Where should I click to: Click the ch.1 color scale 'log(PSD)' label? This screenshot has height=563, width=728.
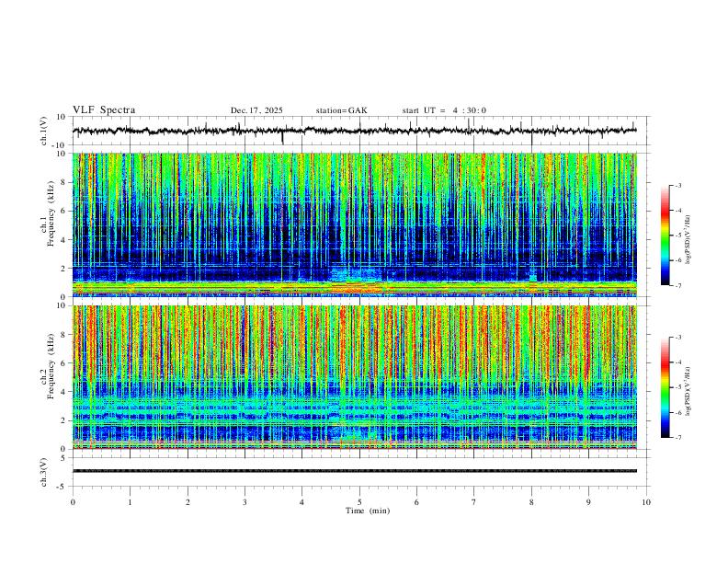click(x=688, y=240)
